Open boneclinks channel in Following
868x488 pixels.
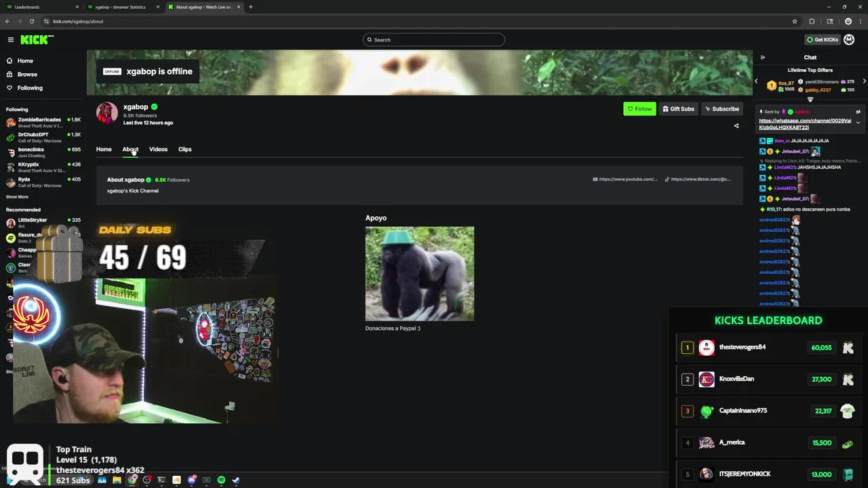coord(43,152)
